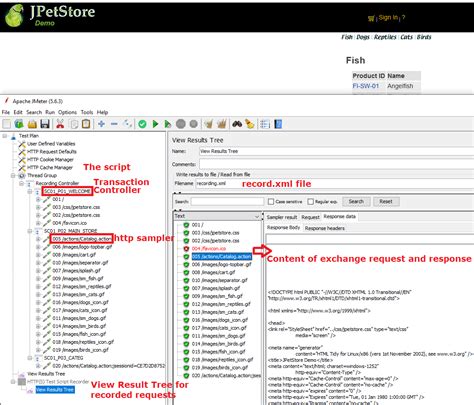Screen dimensions: 474x405
Task: Click the Open folder toolbar icon
Action: click(x=32, y=124)
